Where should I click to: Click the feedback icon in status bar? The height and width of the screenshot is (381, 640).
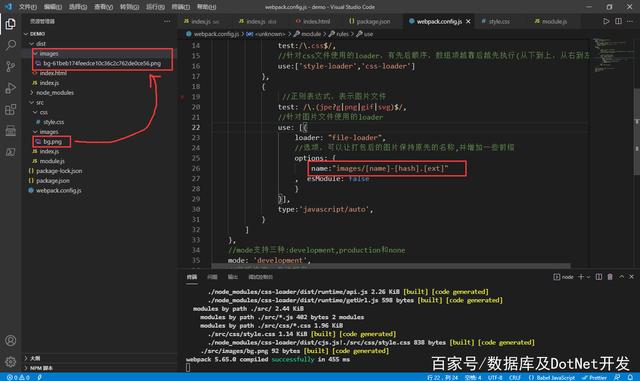tap(617, 377)
